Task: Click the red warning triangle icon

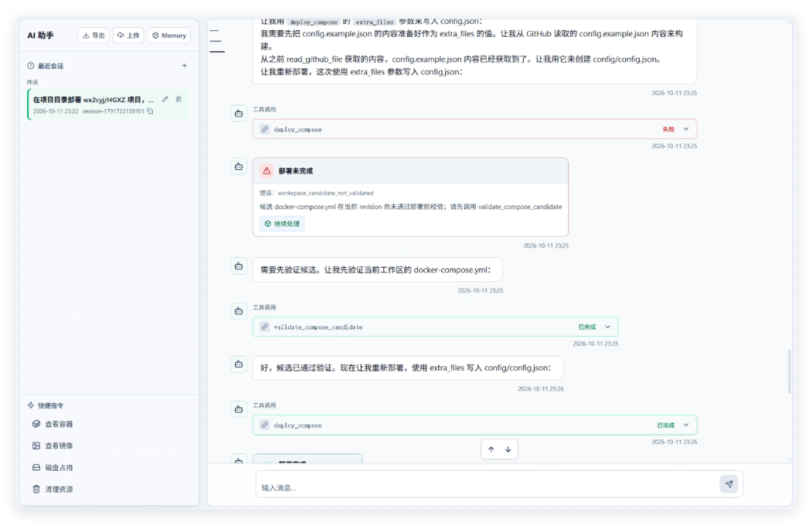Action: (267, 171)
